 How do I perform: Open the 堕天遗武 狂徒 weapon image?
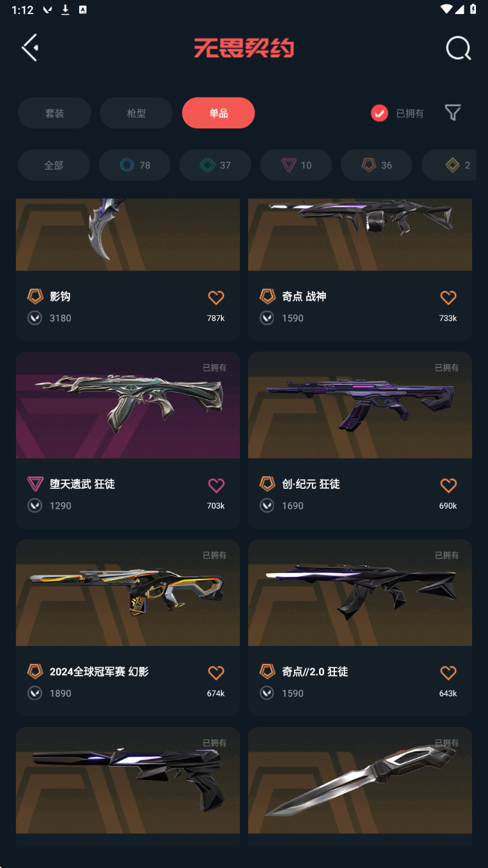coord(128,405)
